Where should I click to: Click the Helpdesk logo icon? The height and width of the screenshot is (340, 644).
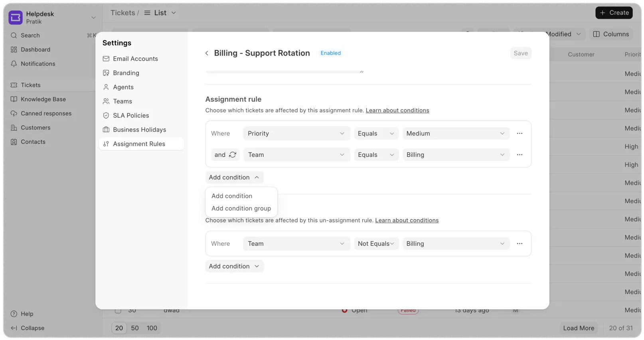point(16,18)
